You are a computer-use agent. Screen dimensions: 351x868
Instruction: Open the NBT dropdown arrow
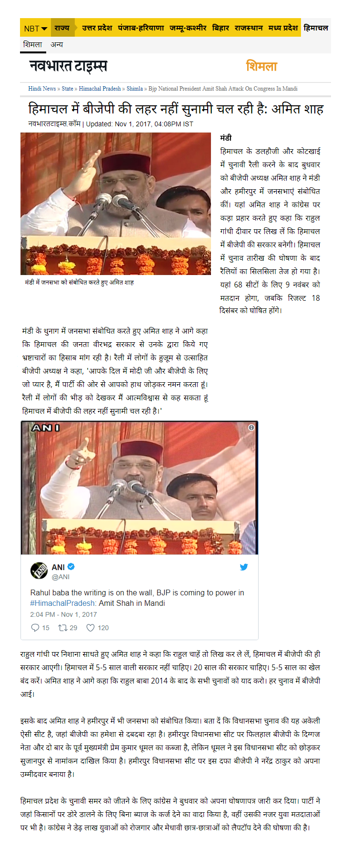(x=44, y=29)
